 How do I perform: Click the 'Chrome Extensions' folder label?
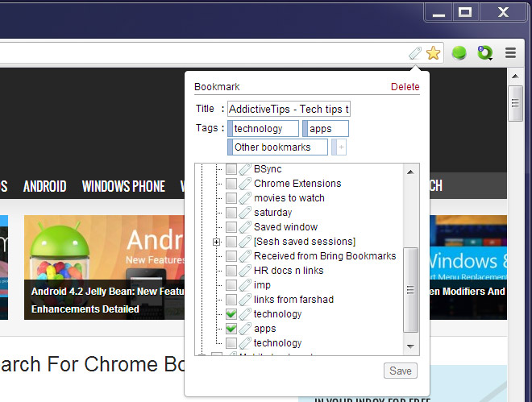[x=297, y=184]
